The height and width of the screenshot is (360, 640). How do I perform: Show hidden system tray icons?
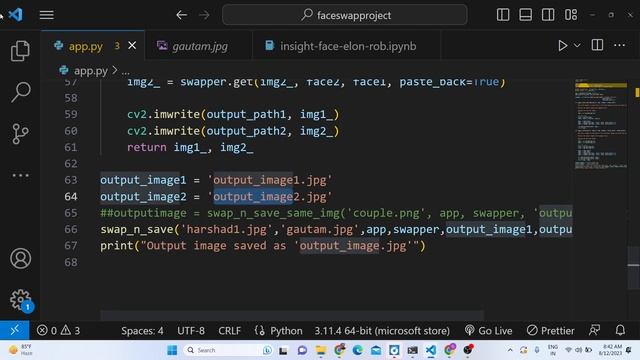[510, 350]
